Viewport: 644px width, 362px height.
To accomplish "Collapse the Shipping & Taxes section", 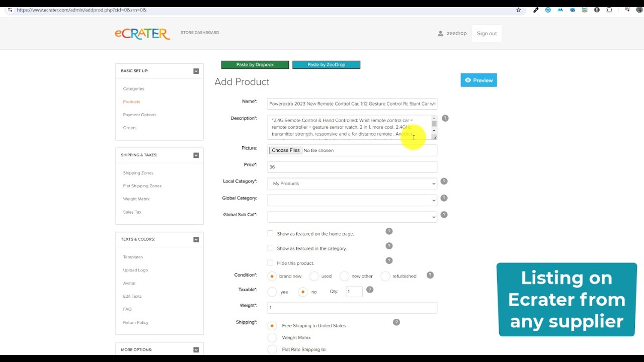I will click(196, 155).
